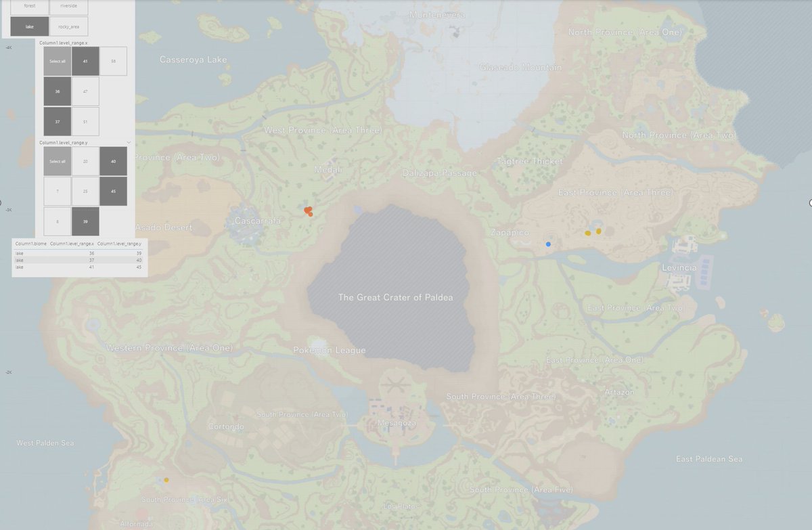The width and height of the screenshot is (812, 530).
Task: Sort table by Column1.biome header
Action: coord(30,243)
